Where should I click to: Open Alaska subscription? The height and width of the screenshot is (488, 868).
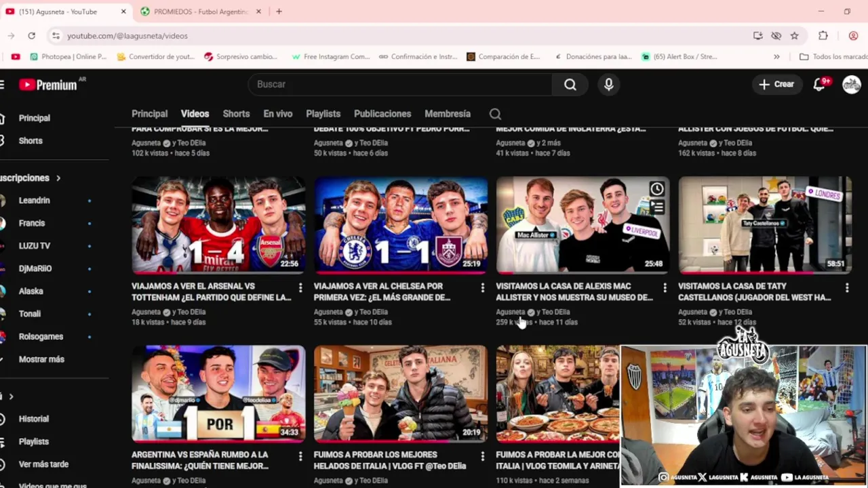[x=31, y=291]
